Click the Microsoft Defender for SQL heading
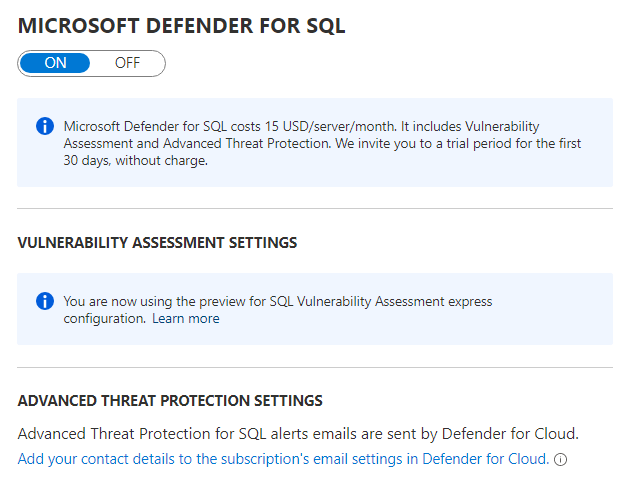Viewport: 623px width, 482px height. click(182, 27)
